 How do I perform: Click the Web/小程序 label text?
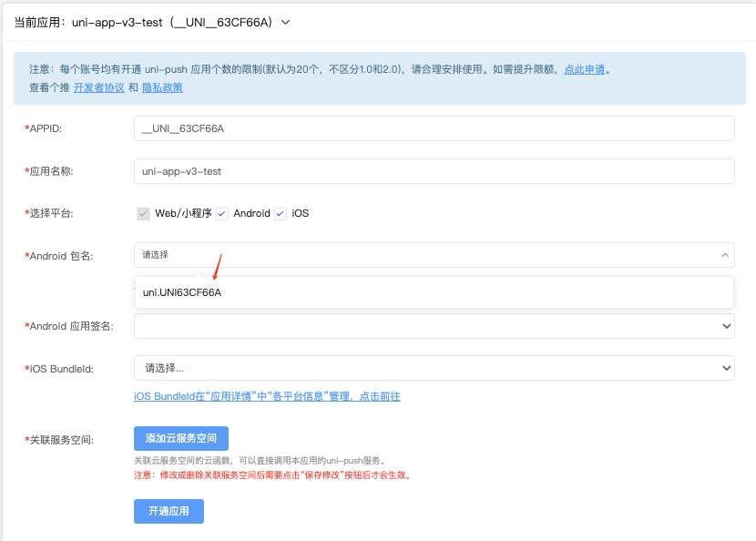(183, 214)
